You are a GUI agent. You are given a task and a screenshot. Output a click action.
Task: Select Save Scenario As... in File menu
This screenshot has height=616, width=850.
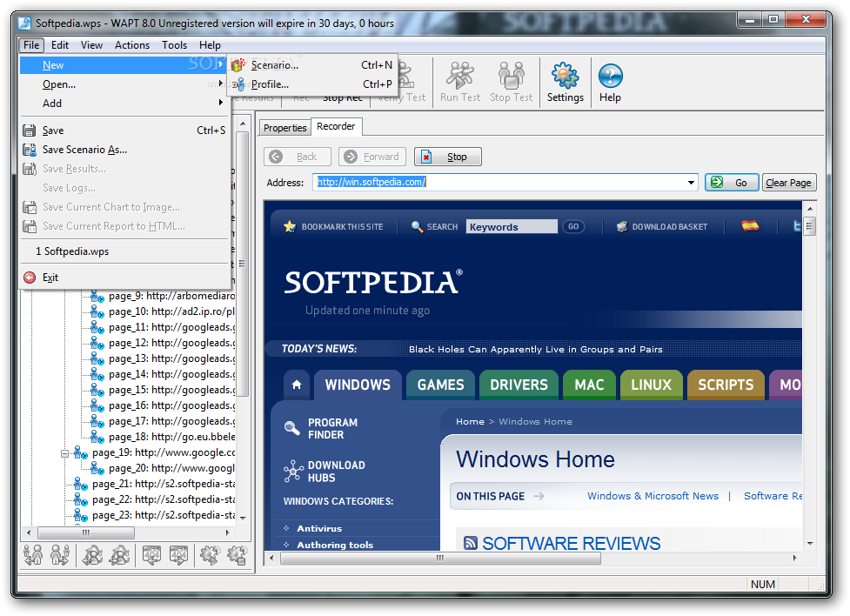(x=124, y=150)
